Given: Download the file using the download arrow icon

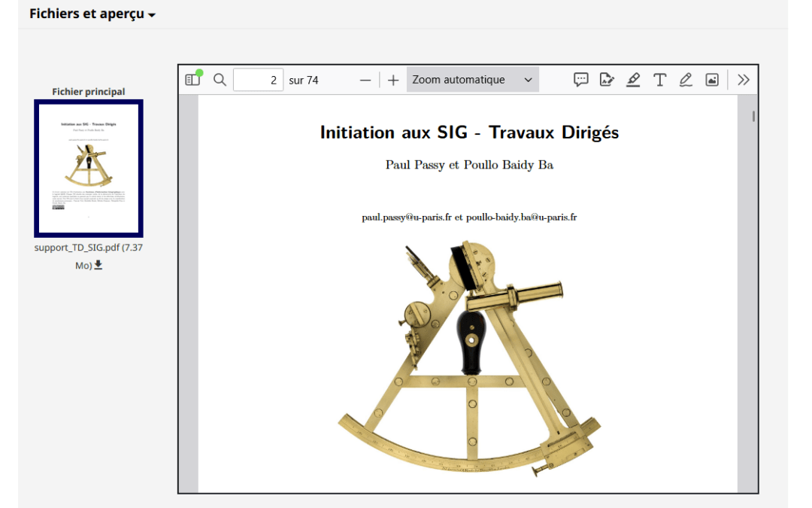Looking at the screenshot, I should (98, 265).
